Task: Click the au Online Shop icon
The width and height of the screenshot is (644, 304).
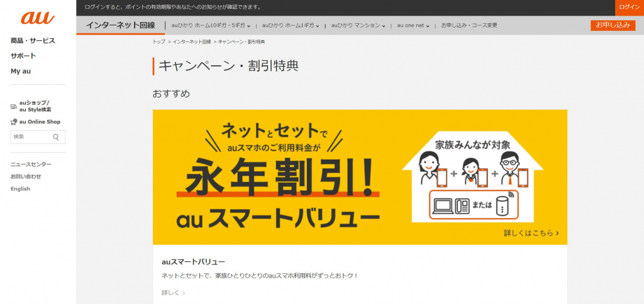Action: click(x=14, y=122)
